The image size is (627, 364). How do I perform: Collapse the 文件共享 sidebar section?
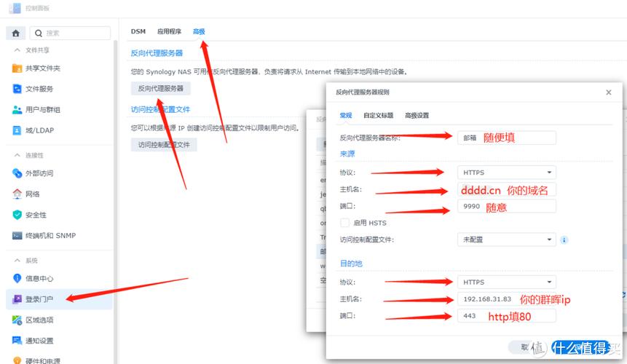coord(17,50)
